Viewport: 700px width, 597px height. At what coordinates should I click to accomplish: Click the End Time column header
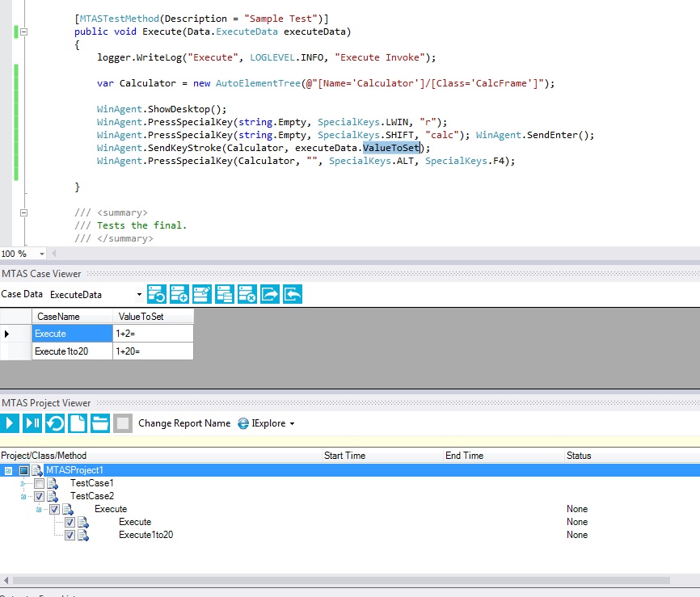(x=504, y=456)
